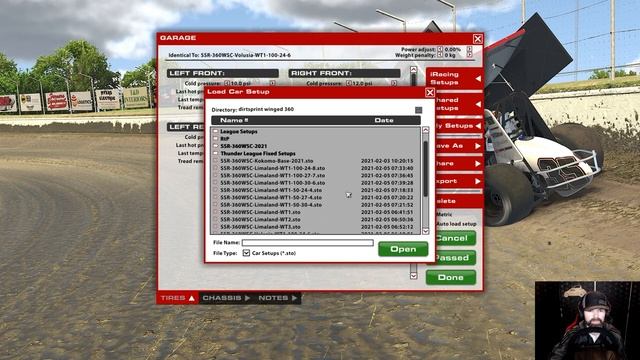This screenshot has width=640, height=360.
Task: Close the Garage window
Action: pyautogui.click(x=478, y=39)
